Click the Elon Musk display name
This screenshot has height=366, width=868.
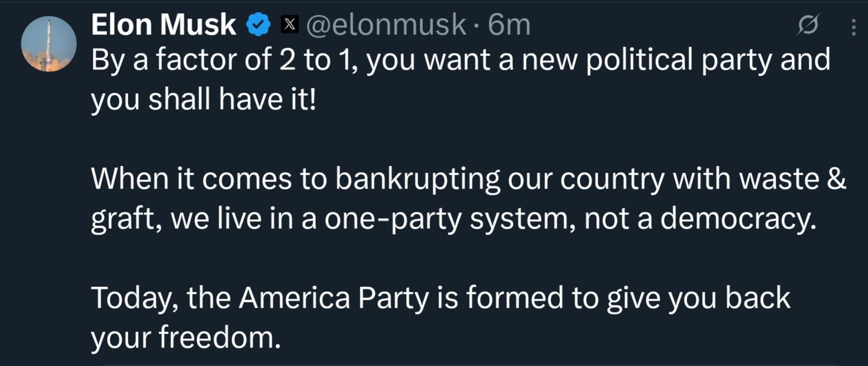[x=164, y=25]
